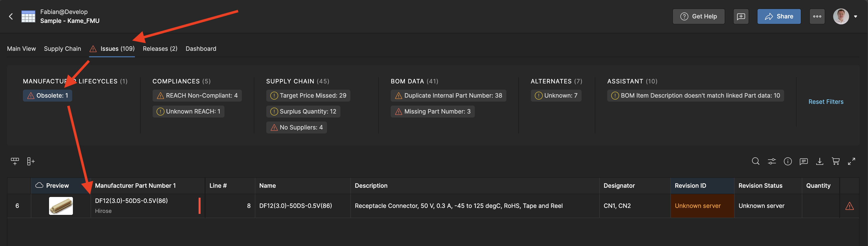Click the DF12 connector preview thumbnail
The width and height of the screenshot is (868, 246).
tap(61, 206)
